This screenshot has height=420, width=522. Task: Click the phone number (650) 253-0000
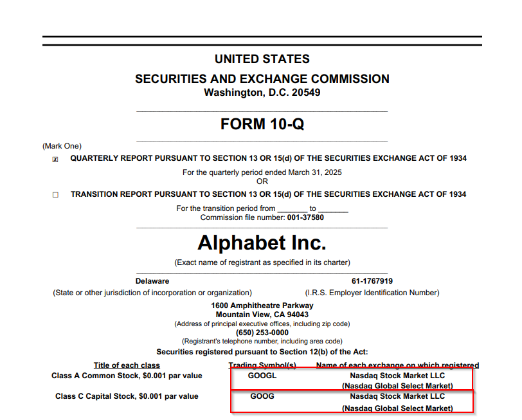(262, 333)
